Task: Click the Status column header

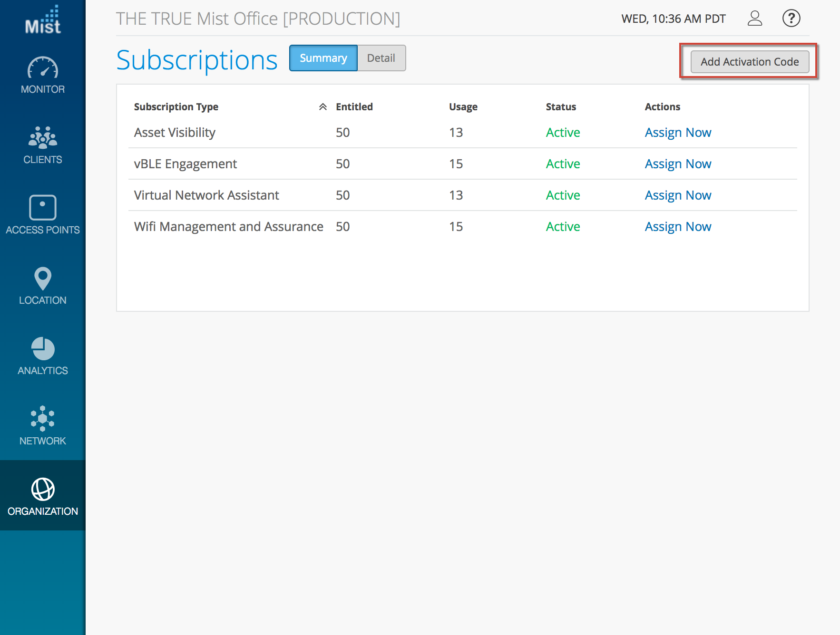Action: pos(561,107)
